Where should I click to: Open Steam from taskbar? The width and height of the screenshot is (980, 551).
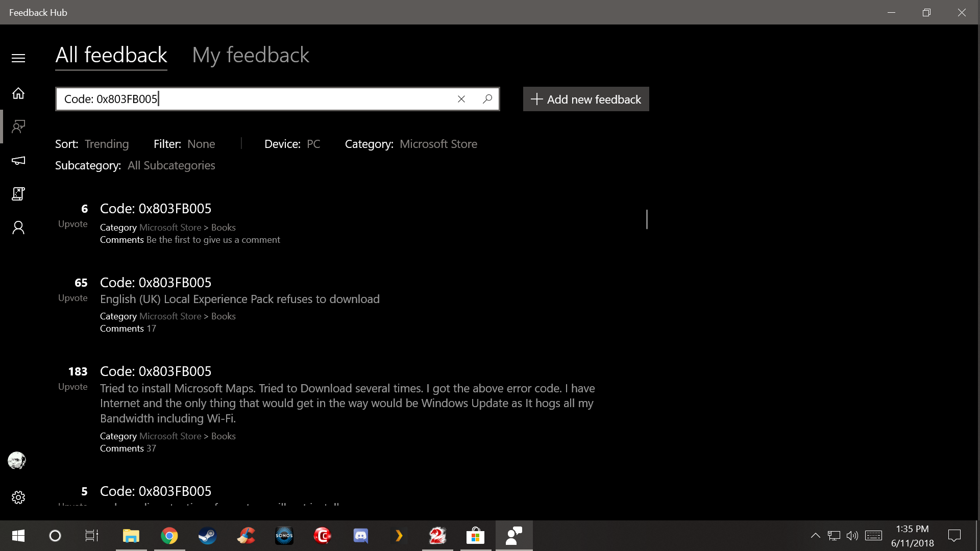[x=208, y=536]
